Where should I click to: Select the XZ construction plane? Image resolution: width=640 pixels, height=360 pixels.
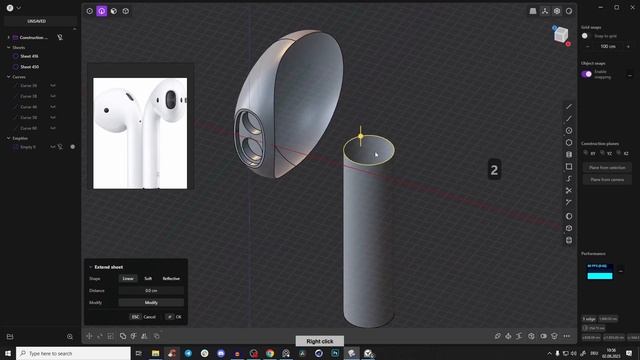[x=623, y=153]
